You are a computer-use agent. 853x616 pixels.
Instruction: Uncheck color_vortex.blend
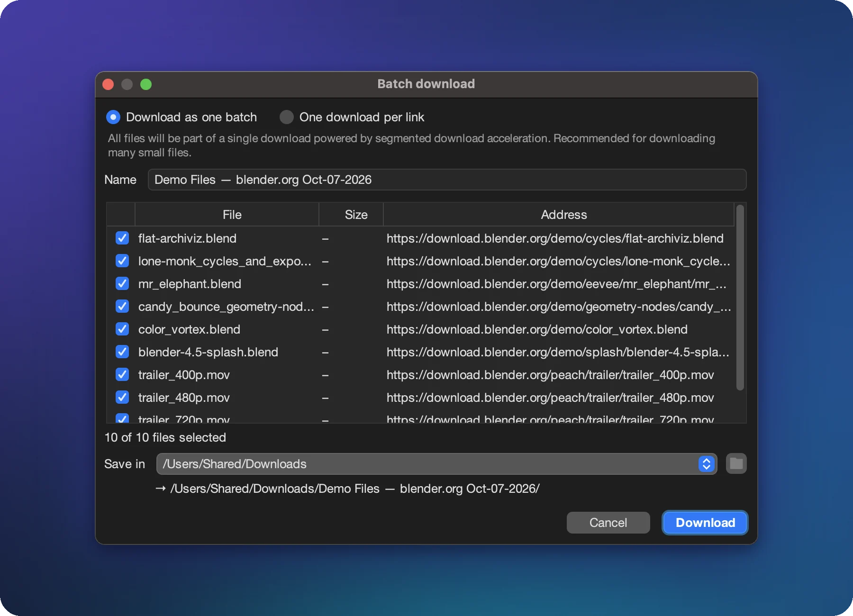(122, 329)
